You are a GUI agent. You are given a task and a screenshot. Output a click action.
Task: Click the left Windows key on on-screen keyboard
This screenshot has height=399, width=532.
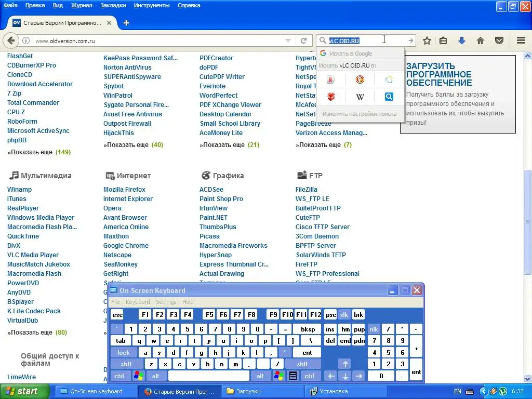[x=138, y=376]
